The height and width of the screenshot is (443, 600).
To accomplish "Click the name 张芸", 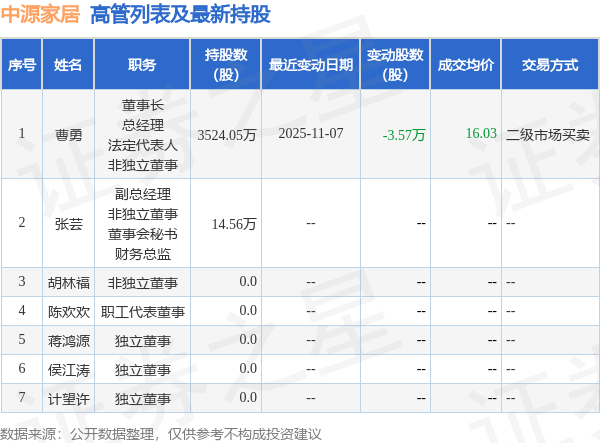I will click(68, 224).
